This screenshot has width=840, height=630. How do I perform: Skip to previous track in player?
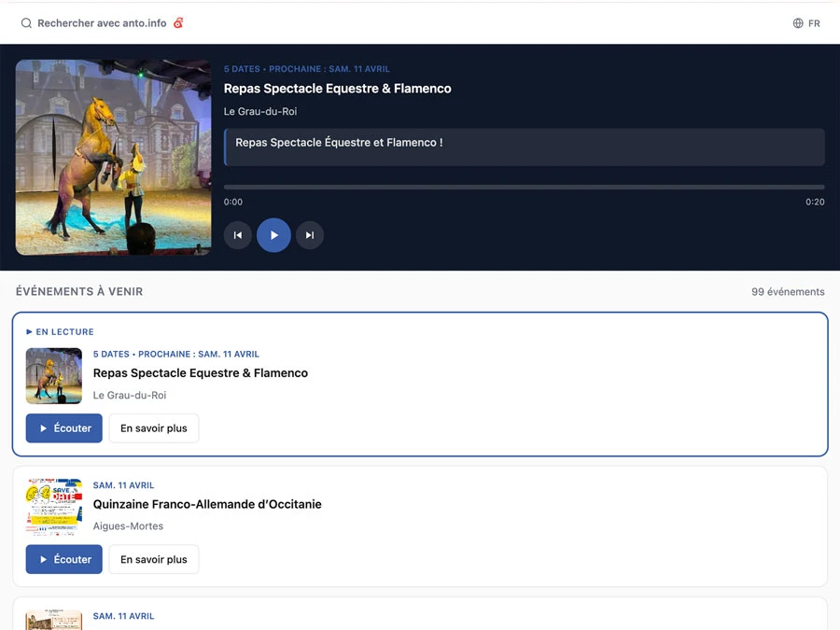pos(238,235)
